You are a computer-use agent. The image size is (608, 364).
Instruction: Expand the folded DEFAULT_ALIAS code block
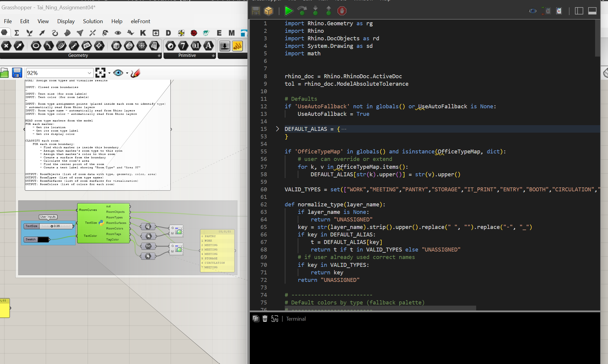(278, 129)
